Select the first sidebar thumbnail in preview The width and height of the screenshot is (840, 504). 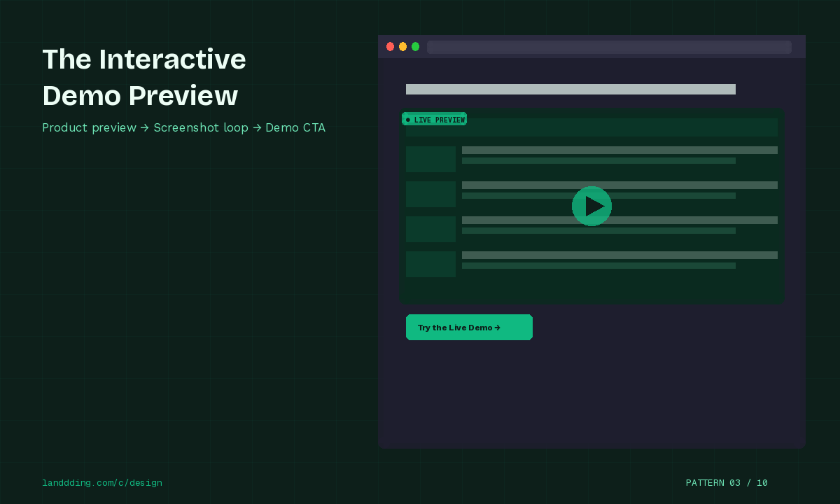tap(430, 159)
